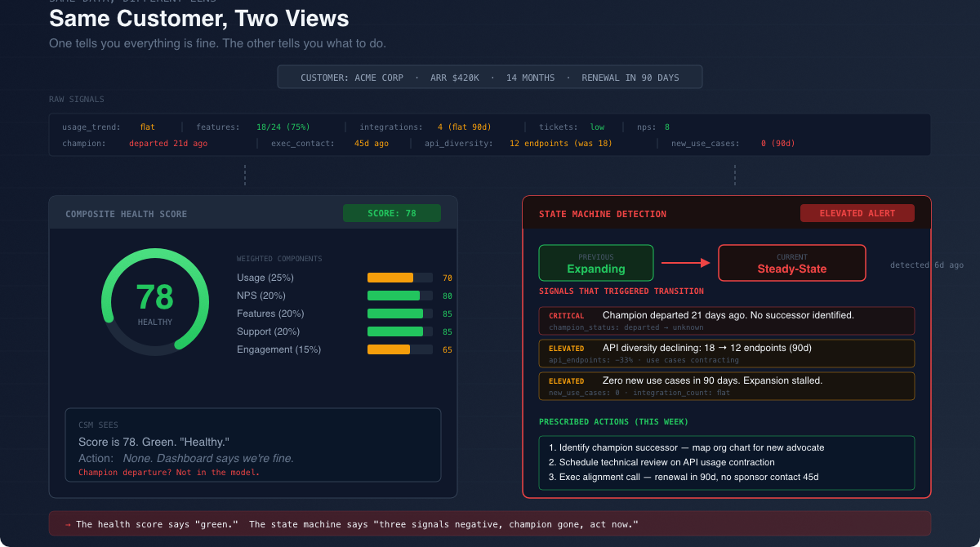Click the CRITICAL severity tag
The image size is (980, 547).
(567, 315)
